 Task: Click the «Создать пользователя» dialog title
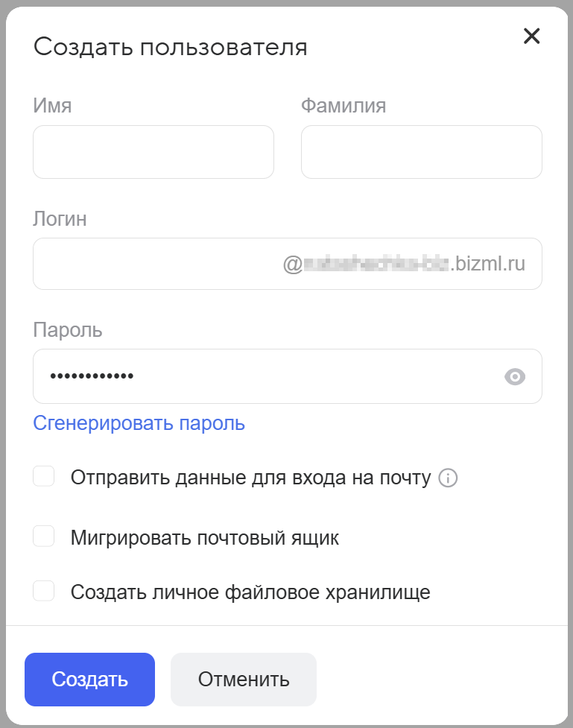pos(169,46)
